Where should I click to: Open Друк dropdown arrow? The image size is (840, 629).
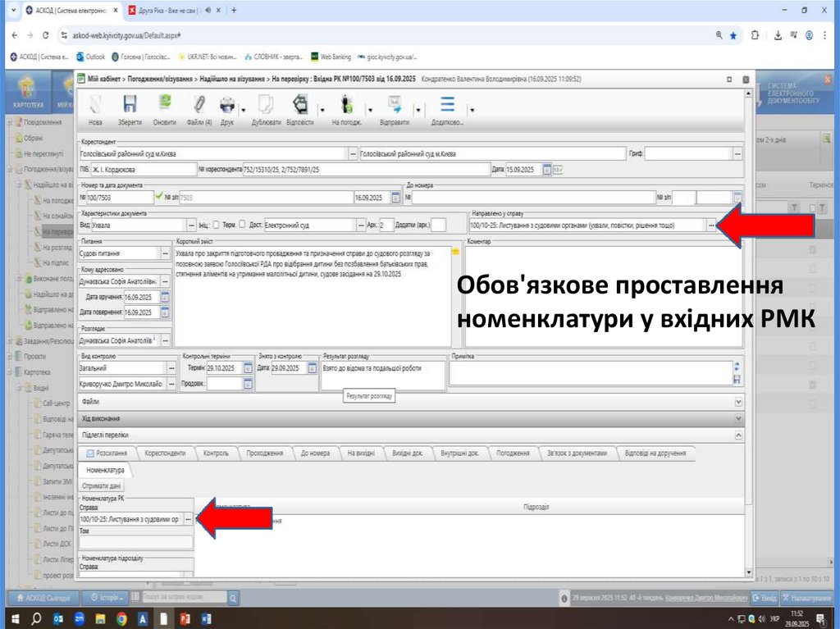243,110
